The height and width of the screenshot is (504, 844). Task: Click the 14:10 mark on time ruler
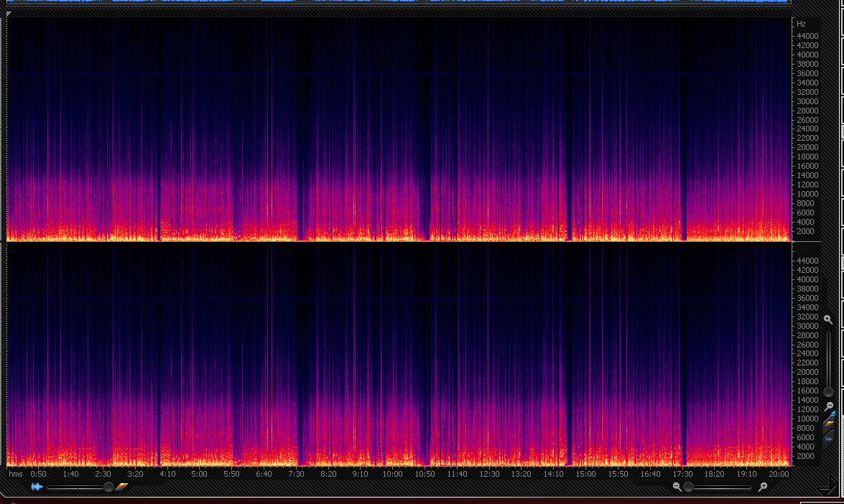pyautogui.click(x=553, y=474)
